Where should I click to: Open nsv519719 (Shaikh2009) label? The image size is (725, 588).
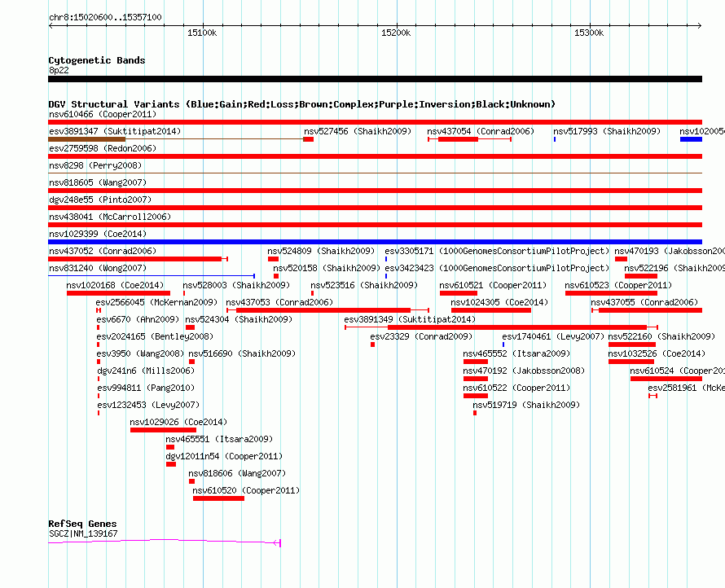coord(526,405)
